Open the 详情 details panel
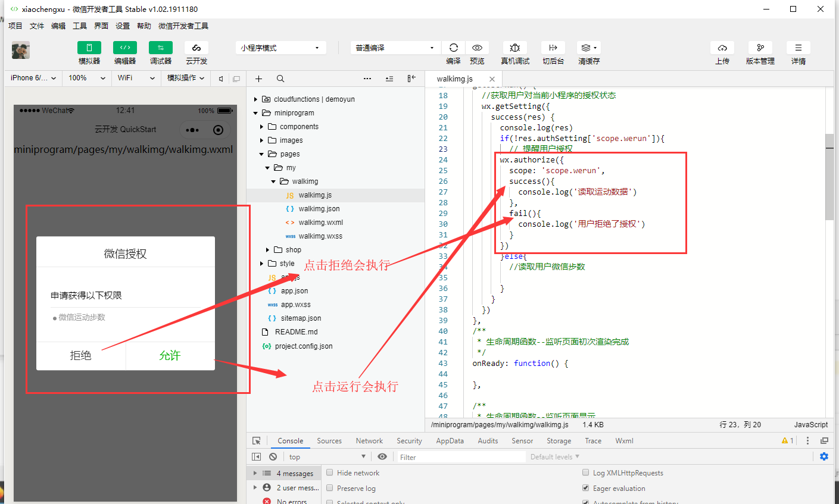Screen dimensions: 839x504 799,48
